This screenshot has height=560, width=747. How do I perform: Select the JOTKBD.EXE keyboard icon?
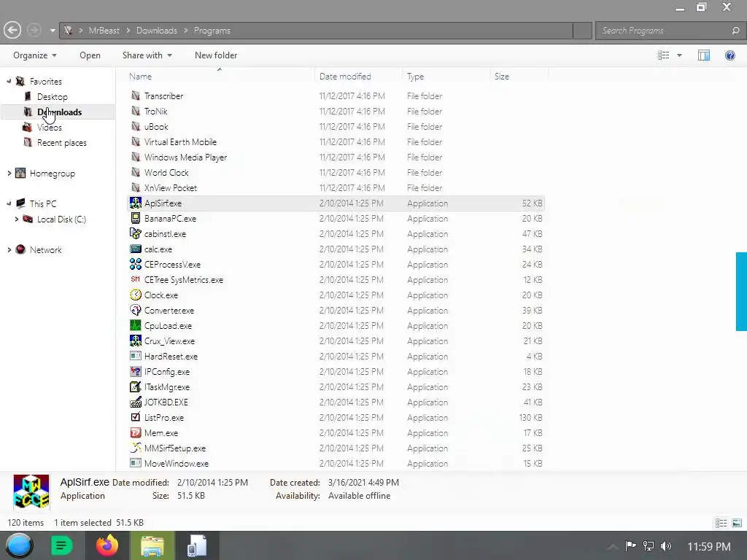click(135, 402)
